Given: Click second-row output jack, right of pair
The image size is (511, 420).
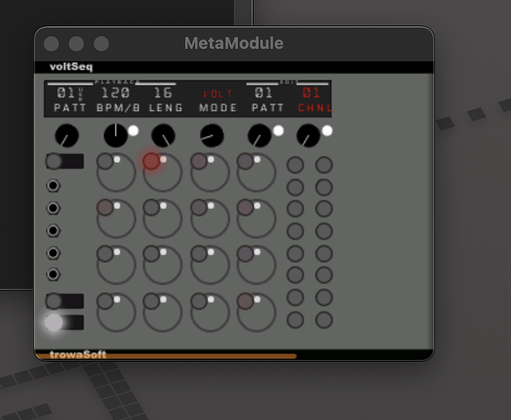Looking at the screenshot, I should (x=324, y=187).
